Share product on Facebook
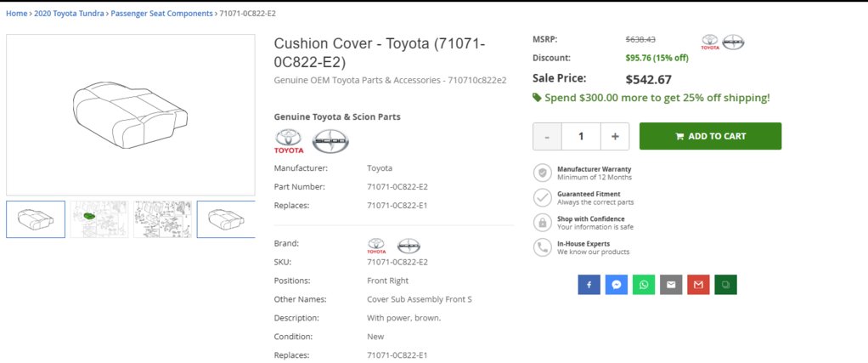This screenshot has height=363, width=868. 589,285
